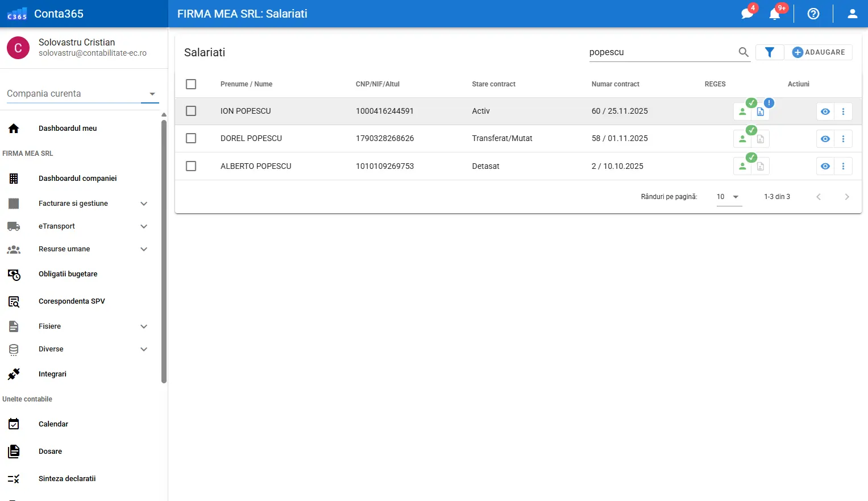This screenshot has height=501, width=868.
Task: View ALBERTO POPESCU details via eye icon
Action: (825, 166)
